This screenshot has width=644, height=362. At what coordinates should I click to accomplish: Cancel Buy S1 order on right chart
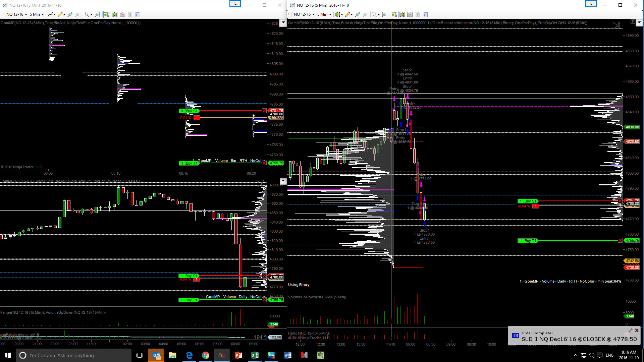click(x=620, y=201)
